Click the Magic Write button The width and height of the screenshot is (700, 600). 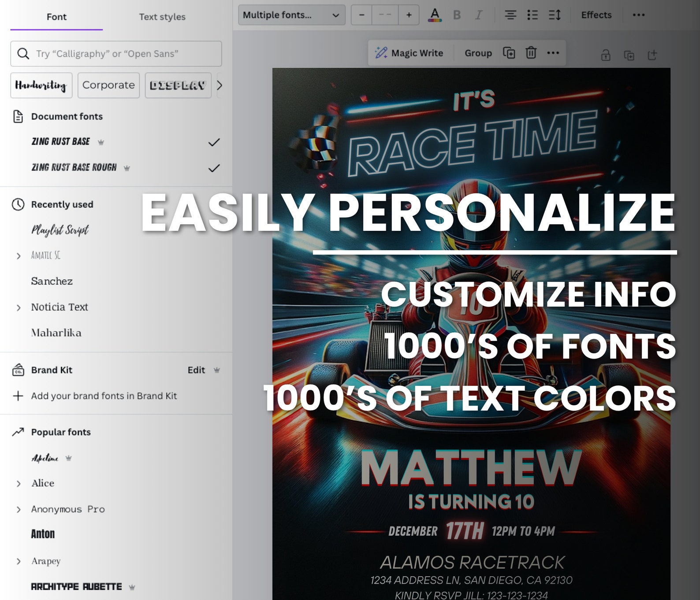pos(409,53)
